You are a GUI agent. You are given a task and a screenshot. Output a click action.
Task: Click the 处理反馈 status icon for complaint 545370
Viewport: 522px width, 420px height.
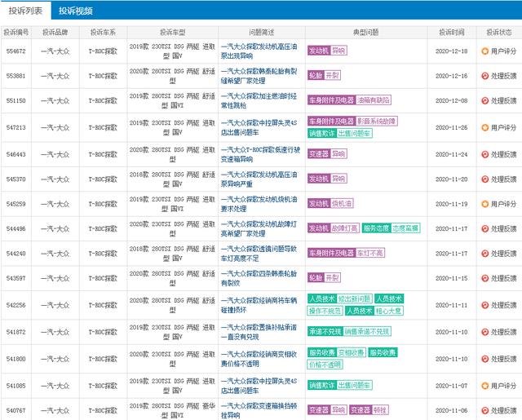pyautogui.click(x=485, y=179)
